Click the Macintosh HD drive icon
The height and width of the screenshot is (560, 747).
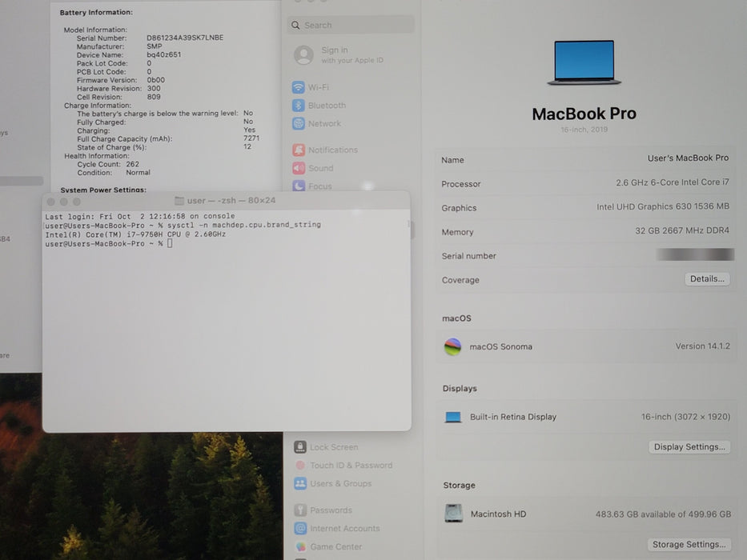[x=453, y=514]
